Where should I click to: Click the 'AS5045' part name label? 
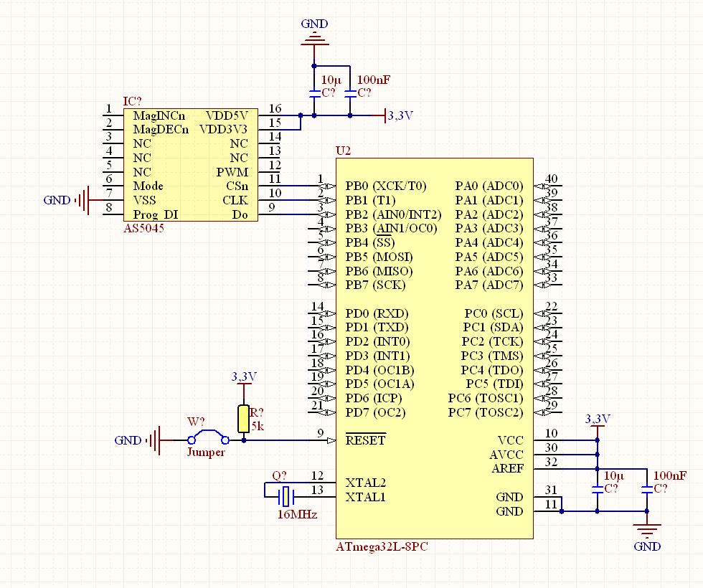(144, 229)
